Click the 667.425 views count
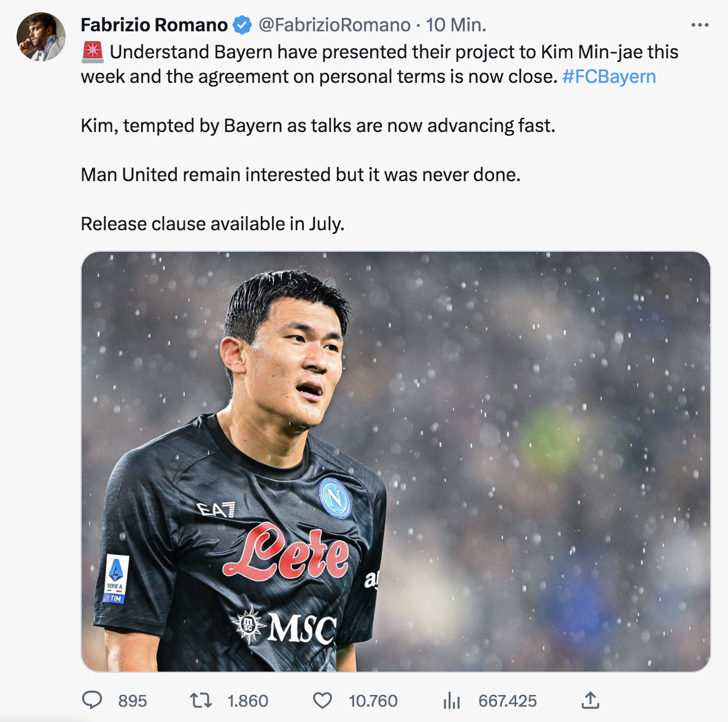 (x=507, y=701)
